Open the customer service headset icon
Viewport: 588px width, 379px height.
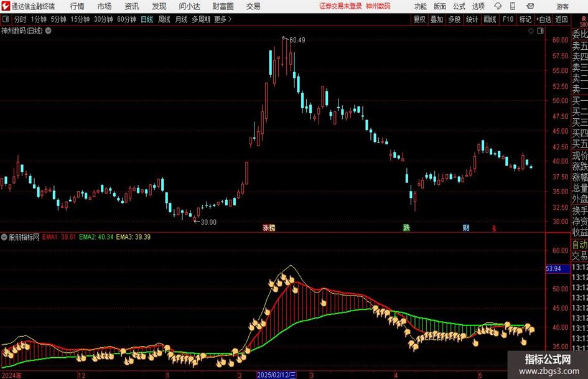498,6
